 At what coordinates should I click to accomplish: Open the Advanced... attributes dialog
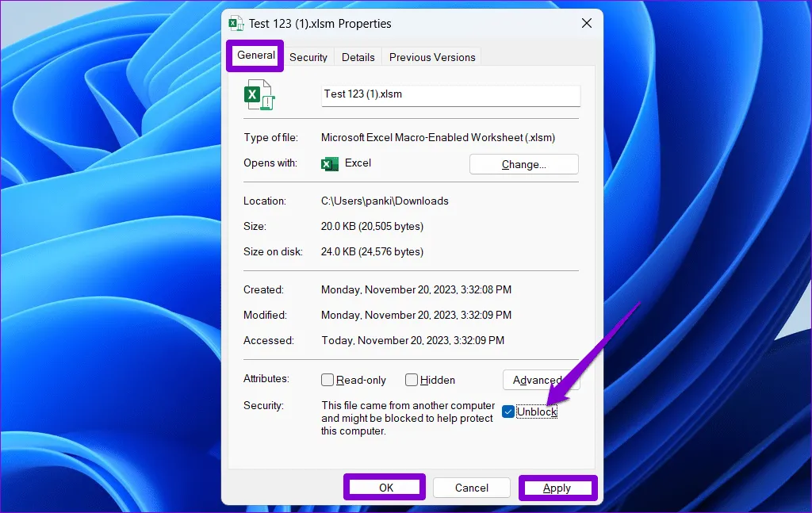click(541, 380)
